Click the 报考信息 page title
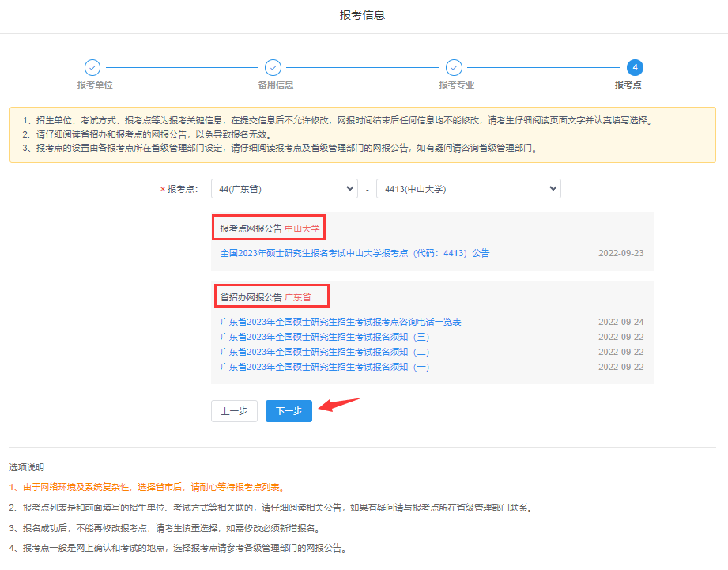The image size is (728, 570). pos(363,15)
